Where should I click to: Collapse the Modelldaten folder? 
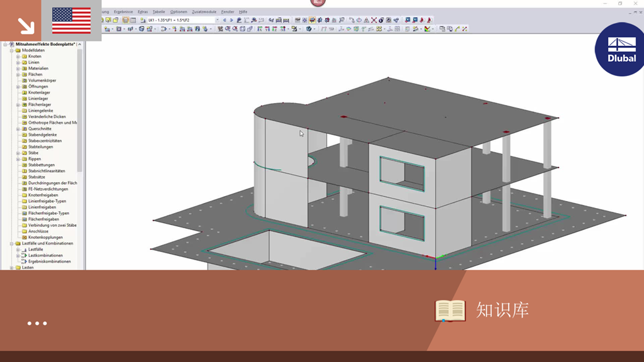point(12,50)
